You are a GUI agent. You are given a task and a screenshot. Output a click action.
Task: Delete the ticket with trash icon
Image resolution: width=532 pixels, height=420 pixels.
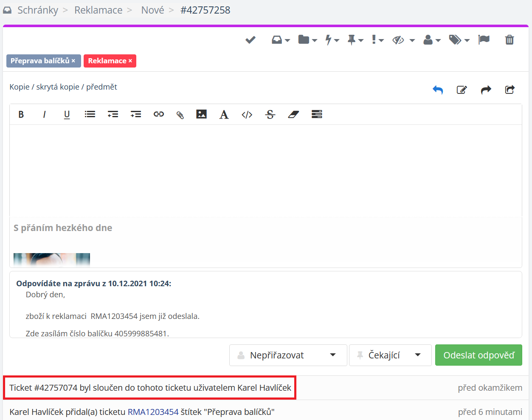(509, 40)
